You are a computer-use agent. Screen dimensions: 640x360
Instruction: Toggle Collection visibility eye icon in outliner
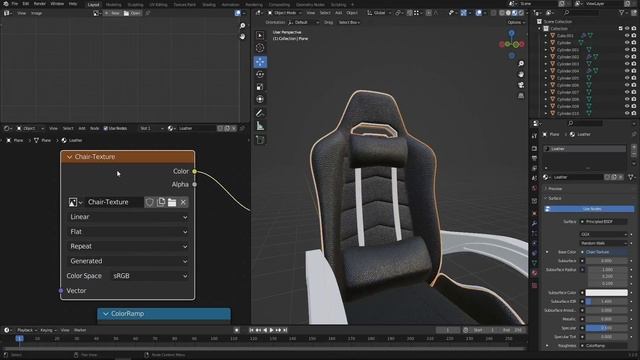coord(627,29)
